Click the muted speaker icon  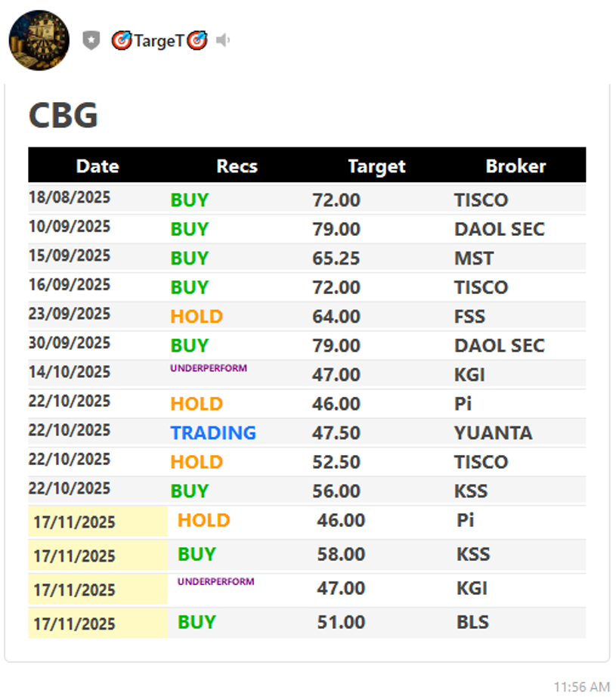tap(222, 40)
